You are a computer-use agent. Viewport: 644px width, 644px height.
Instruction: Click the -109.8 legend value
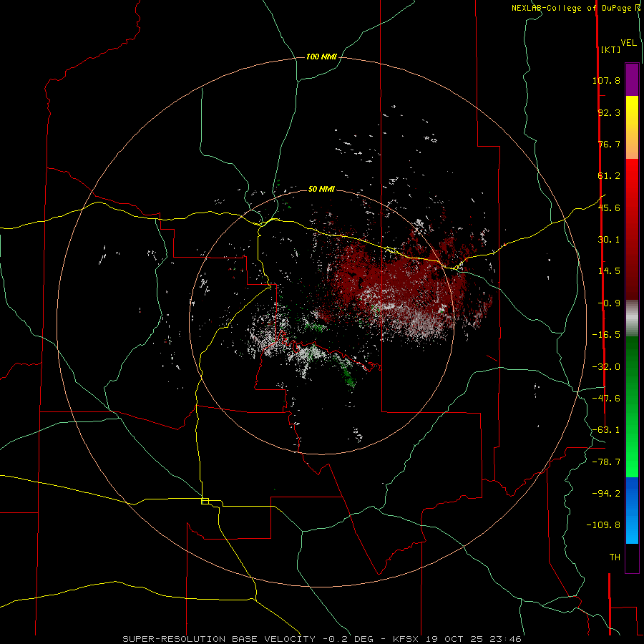click(x=603, y=525)
